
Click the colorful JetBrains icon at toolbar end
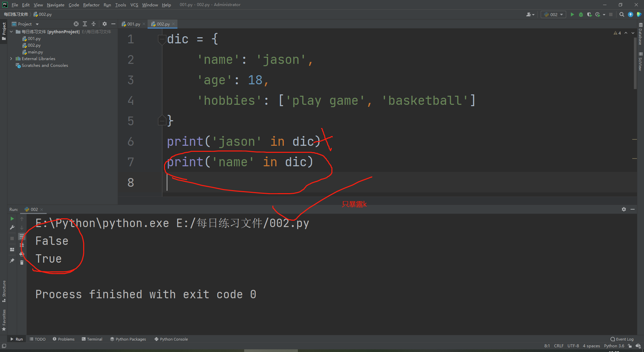pos(639,14)
